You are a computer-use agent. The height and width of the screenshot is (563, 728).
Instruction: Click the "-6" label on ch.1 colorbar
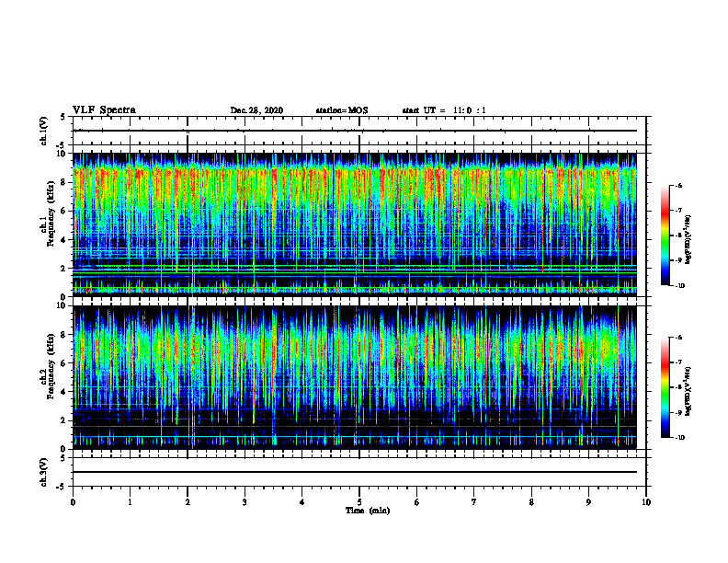coord(678,185)
